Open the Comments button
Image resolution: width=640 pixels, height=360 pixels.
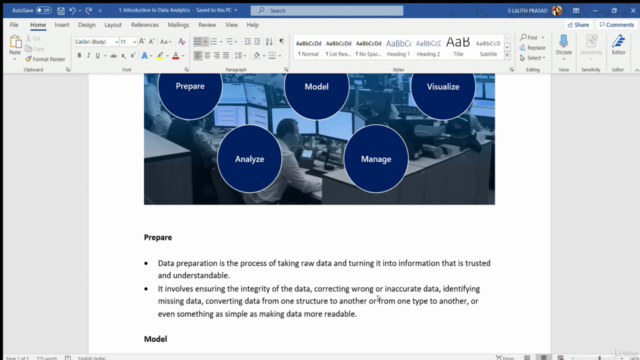point(617,25)
